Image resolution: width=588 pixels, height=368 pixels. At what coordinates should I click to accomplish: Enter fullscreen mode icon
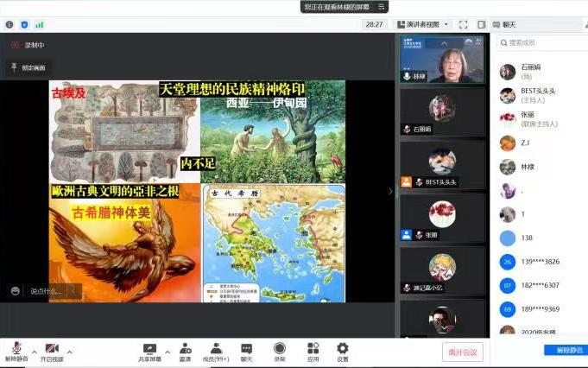(464, 25)
